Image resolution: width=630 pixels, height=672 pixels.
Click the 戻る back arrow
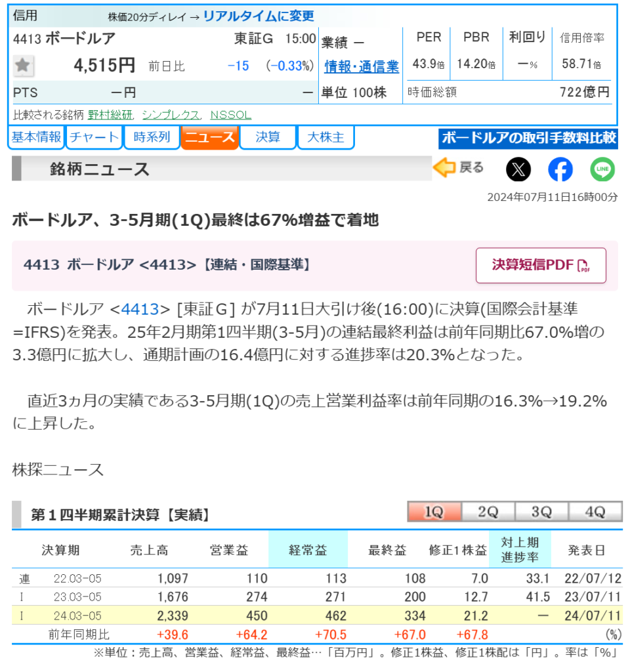(x=459, y=169)
